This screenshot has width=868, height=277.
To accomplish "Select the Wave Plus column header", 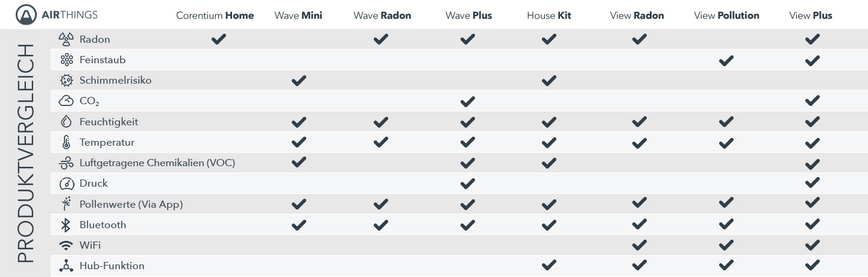I will click(469, 16).
